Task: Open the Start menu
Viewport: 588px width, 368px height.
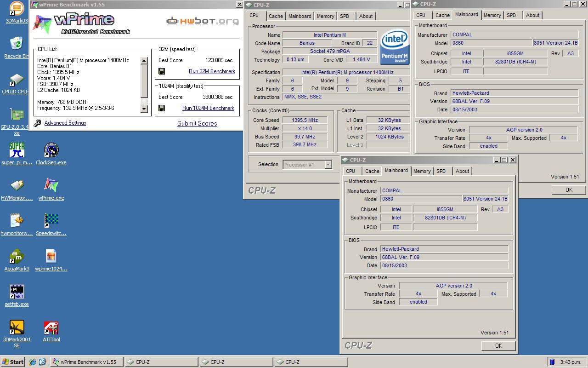Action: 13,362
